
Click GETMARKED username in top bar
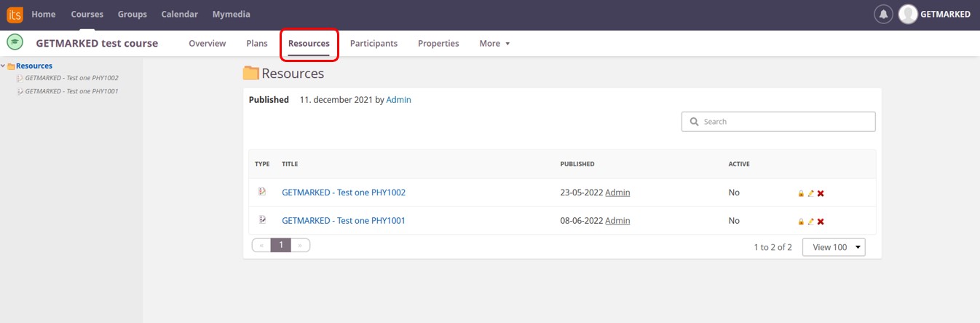[x=945, y=14]
